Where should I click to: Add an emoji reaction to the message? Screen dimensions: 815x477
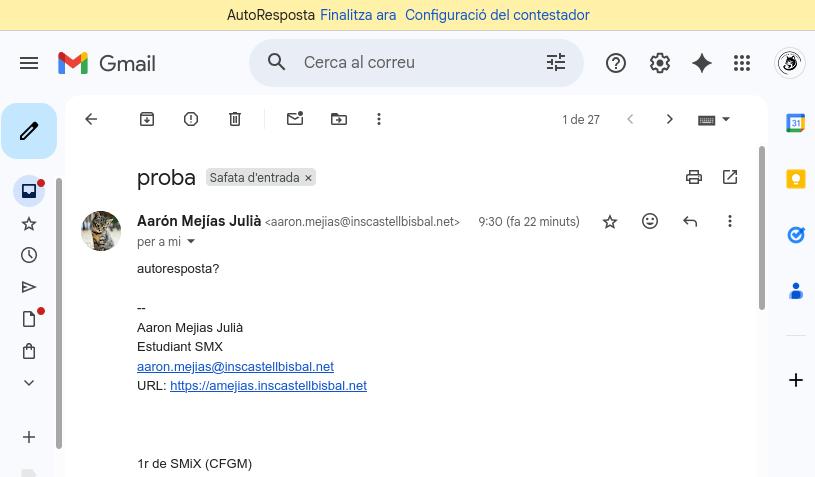point(650,221)
